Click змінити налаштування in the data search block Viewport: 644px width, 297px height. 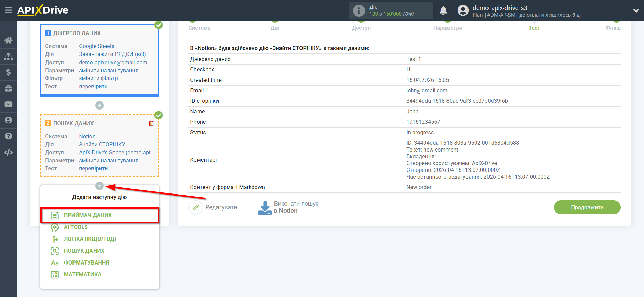[x=109, y=160]
